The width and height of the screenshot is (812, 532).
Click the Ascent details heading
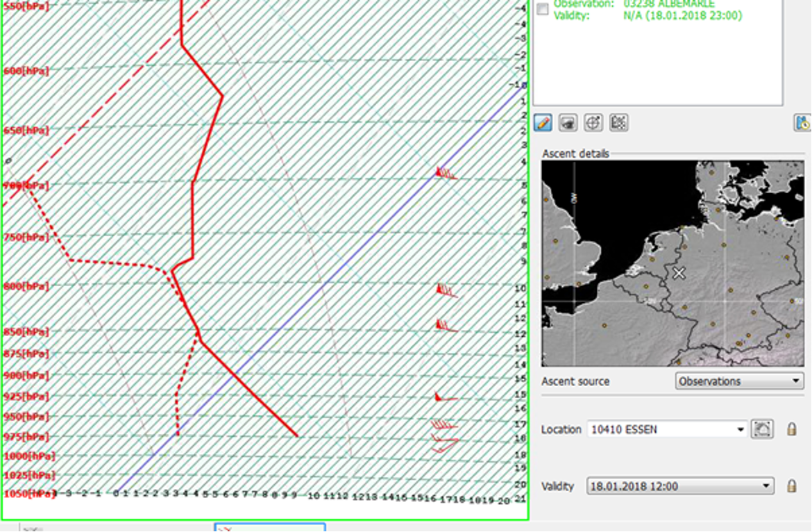[575, 153]
